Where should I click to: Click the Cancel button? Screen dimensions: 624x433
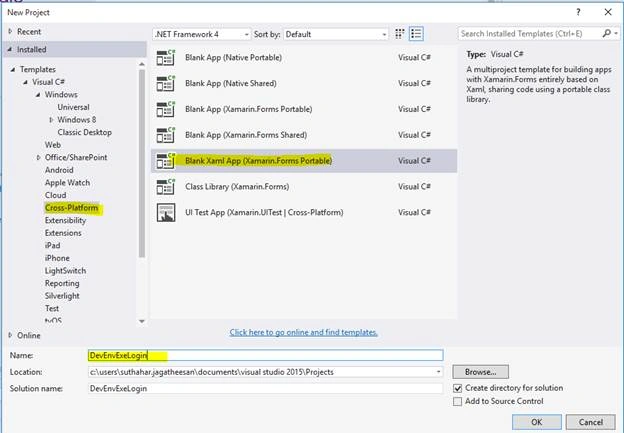(x=591, y=422)
